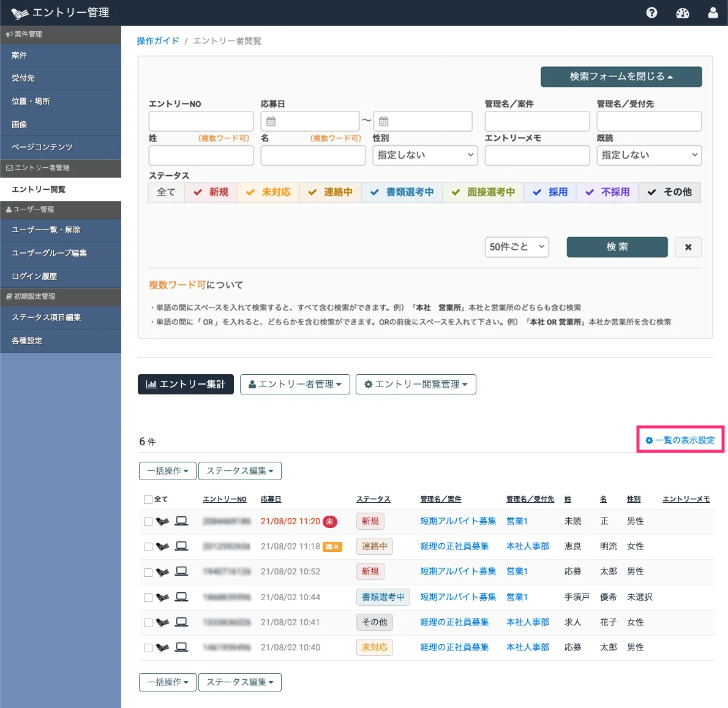
Task: Toggle the 連絡中 status filter
Action: 331,192
